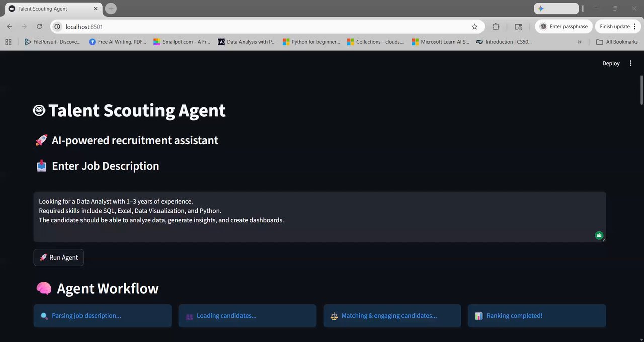
Task: Open Microsoft Learn AI S... bookmark
Action: click(440, 42)
